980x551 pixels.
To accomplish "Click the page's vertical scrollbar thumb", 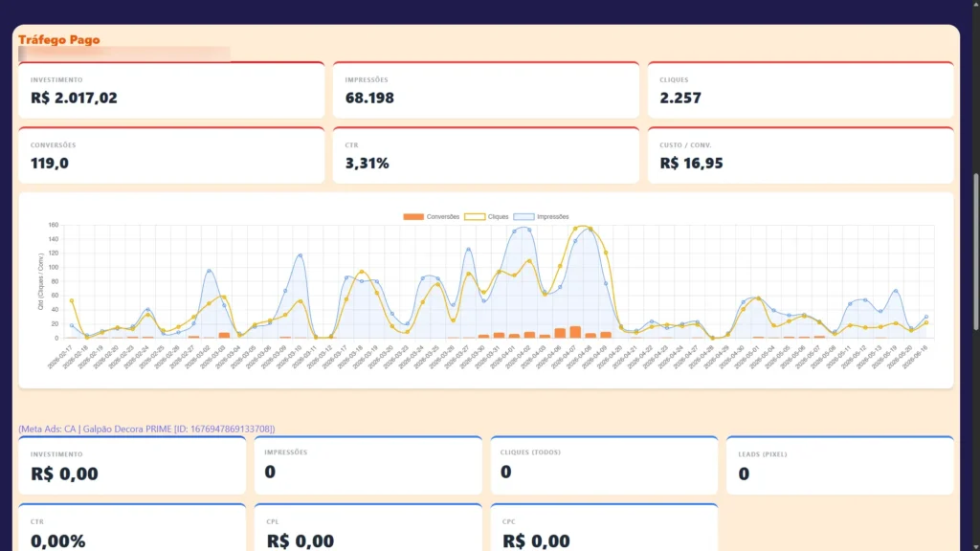I will point(976,252).
